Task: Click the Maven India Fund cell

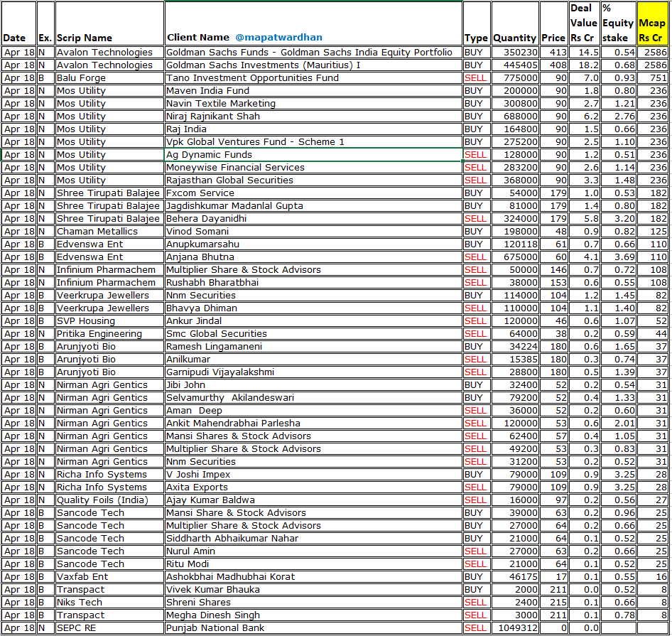Action: click(x=313, y=91)
